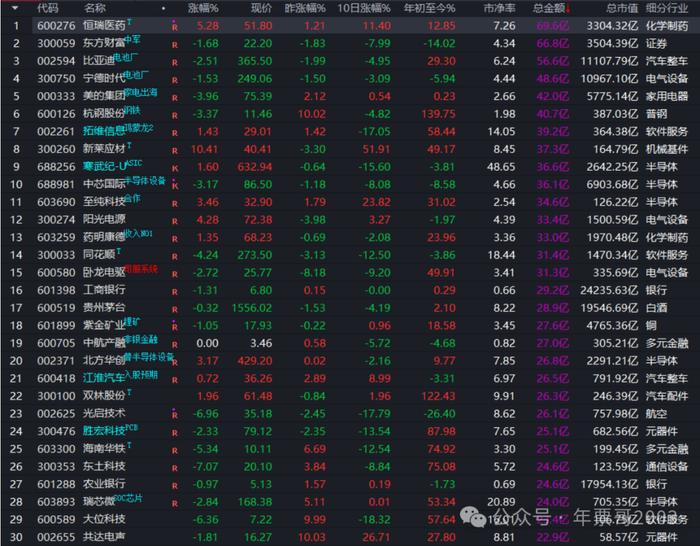Click the R margin icon in 光启技术 row

[175, 415]
